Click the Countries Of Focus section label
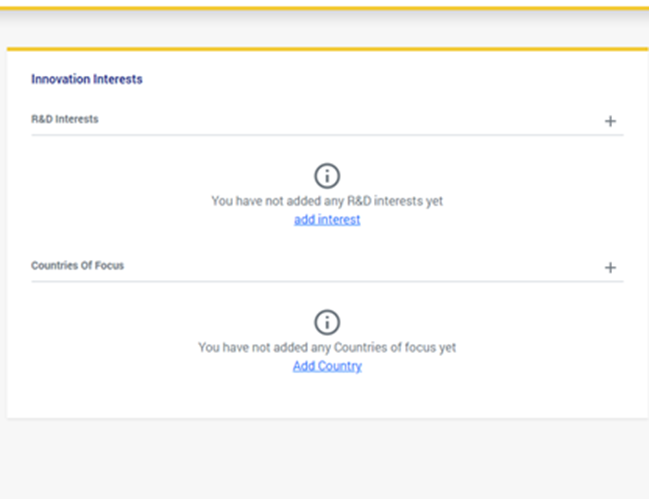 click(78, 266)
